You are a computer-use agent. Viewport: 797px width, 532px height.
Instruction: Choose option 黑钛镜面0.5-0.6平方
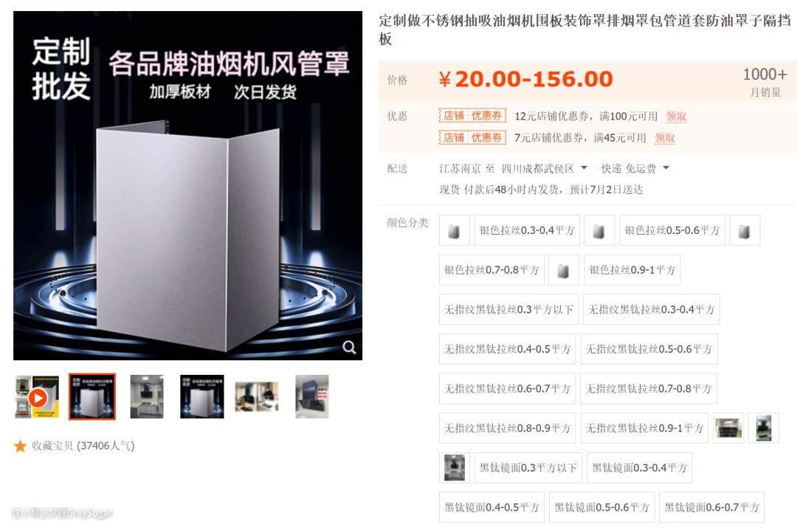(x=602, y=508)
